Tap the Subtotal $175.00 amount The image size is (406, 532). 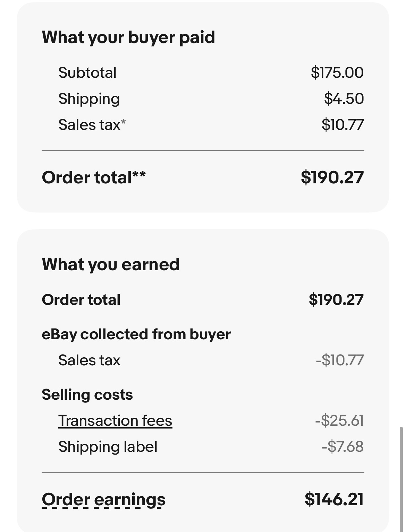337,73
